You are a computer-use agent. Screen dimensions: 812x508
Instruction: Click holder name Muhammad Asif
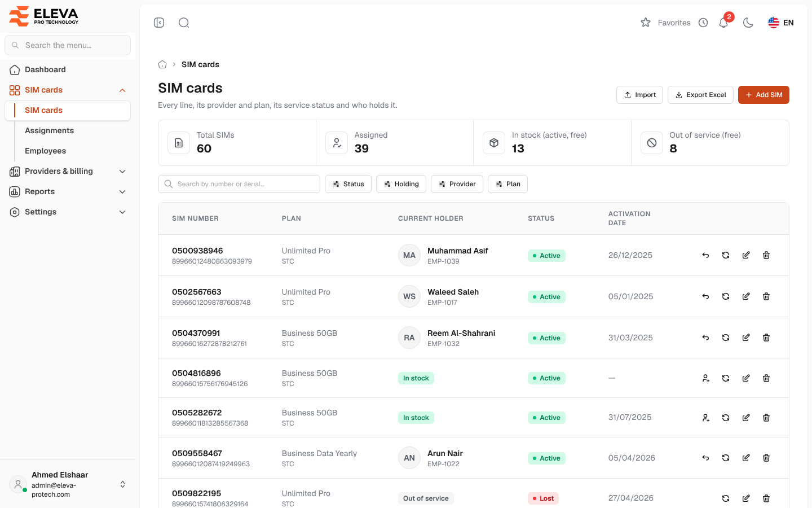point(458,251)
